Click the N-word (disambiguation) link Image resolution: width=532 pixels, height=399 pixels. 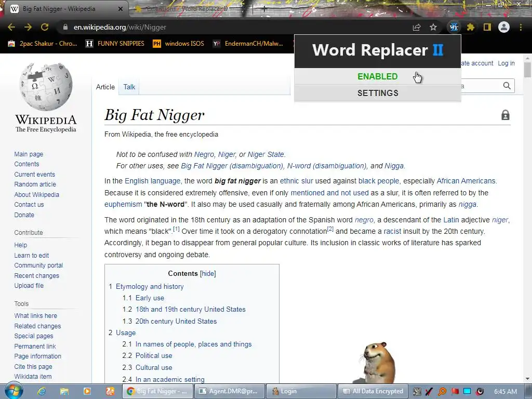click(327, 166)
